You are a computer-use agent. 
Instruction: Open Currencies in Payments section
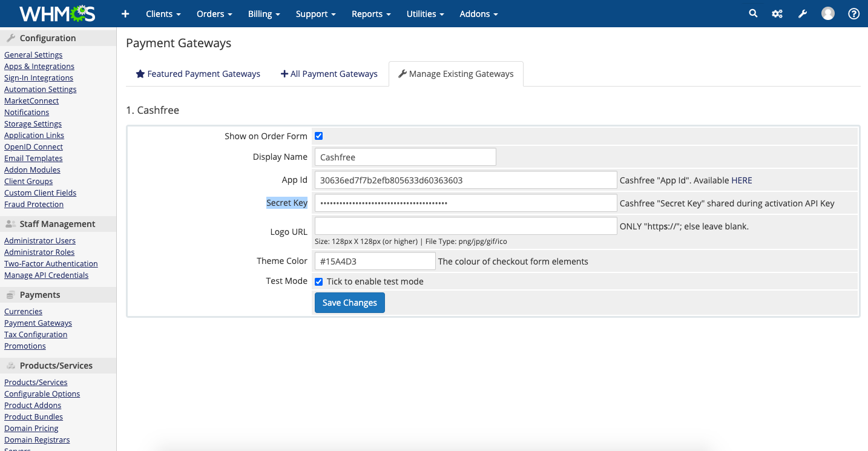[x=23, y=312]
